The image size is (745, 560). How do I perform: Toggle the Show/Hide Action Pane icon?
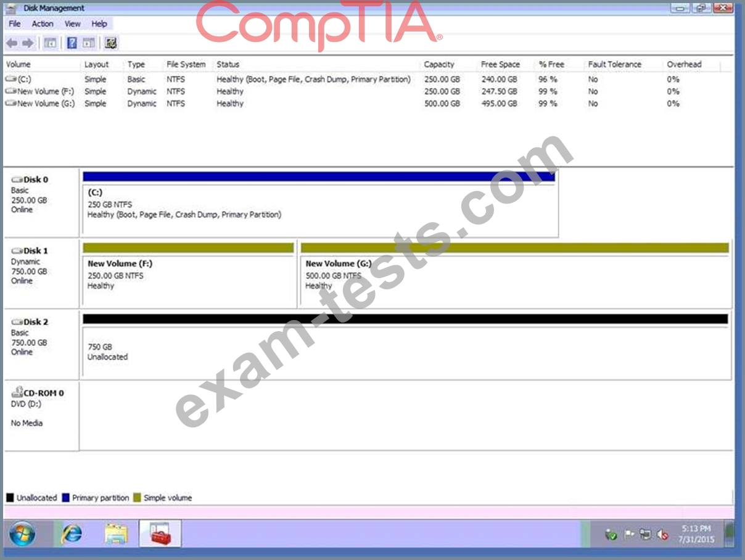(89, 43)
